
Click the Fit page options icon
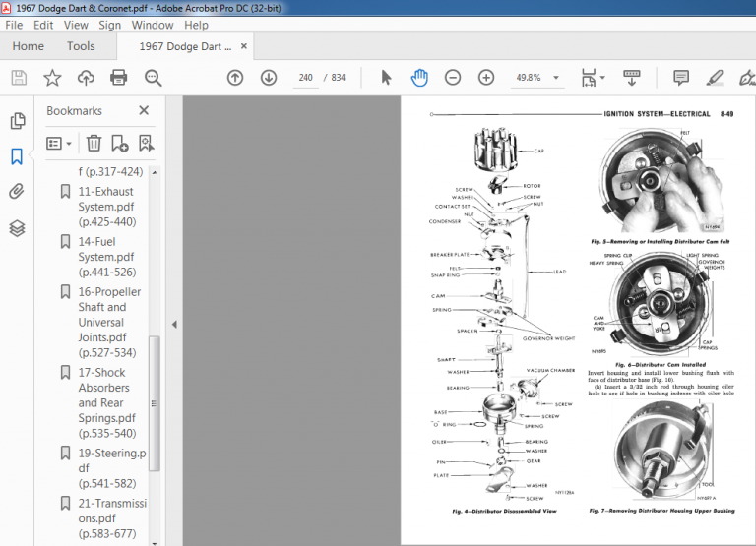pyautogui.click(x=589, y=78)
